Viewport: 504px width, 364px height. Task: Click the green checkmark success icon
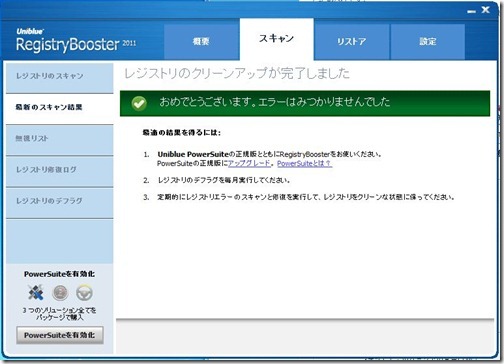point(139,103)
